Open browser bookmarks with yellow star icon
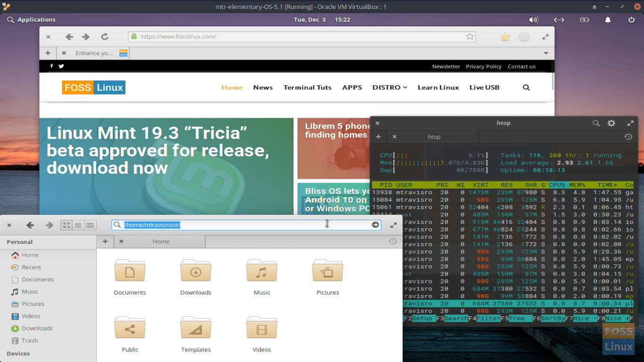The width and height of the screenshot is (644, 362). [505, 37]
